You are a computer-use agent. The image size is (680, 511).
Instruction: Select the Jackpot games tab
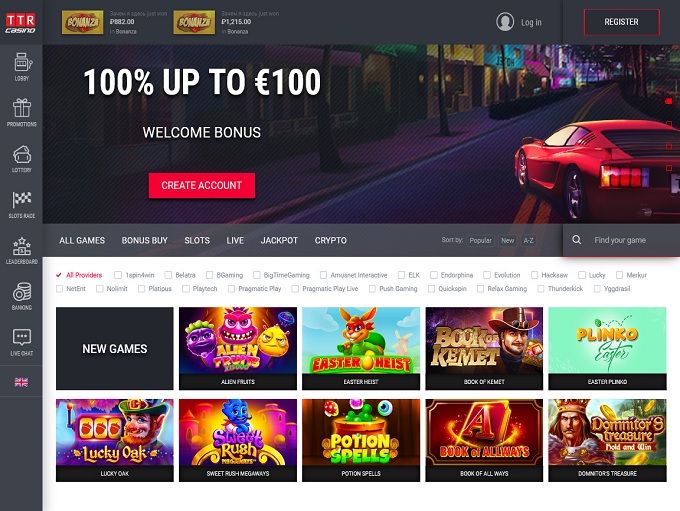click(279, 240)
